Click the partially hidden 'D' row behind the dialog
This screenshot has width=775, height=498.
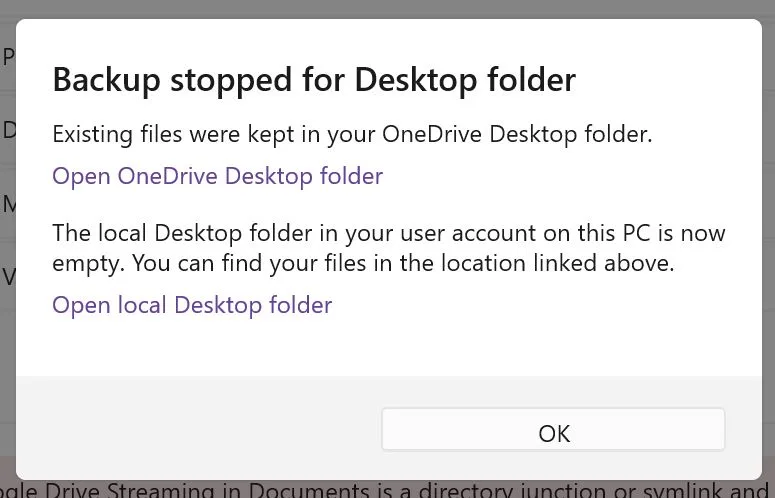pyautogui.click(x=7, y=130)
